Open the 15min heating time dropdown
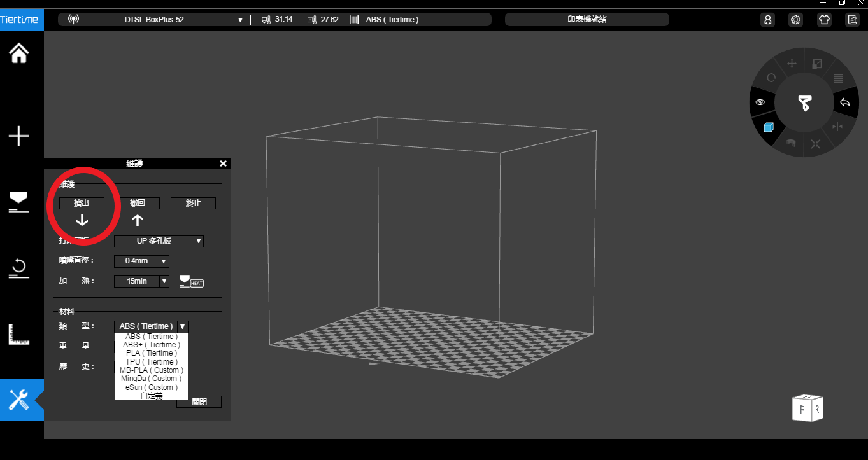Viewport: 868px width, 460px height. [x=164, y=281]
